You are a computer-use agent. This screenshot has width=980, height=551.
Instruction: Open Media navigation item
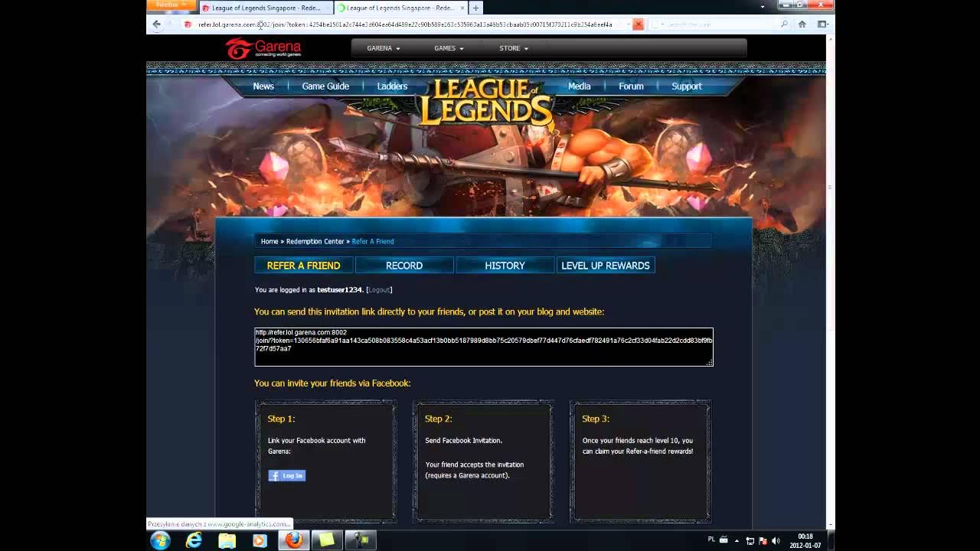point(579,86)
